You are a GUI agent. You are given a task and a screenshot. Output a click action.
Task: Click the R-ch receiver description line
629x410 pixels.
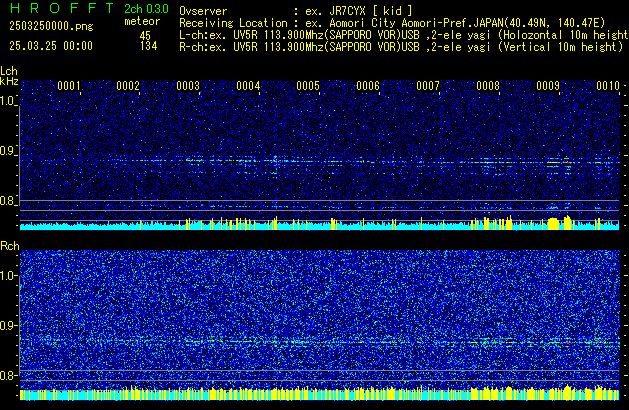[x=401, y=47]
